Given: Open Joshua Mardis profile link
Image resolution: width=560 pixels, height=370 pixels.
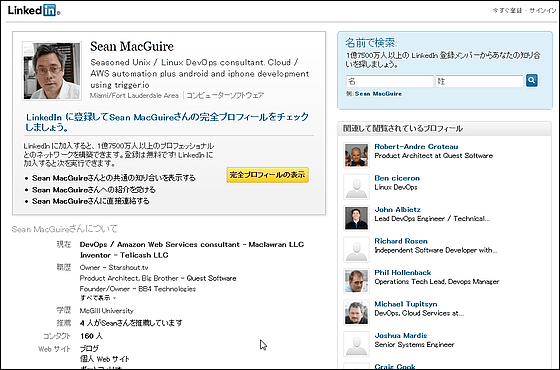Looking at the screenshot, I should click(401, 335).
